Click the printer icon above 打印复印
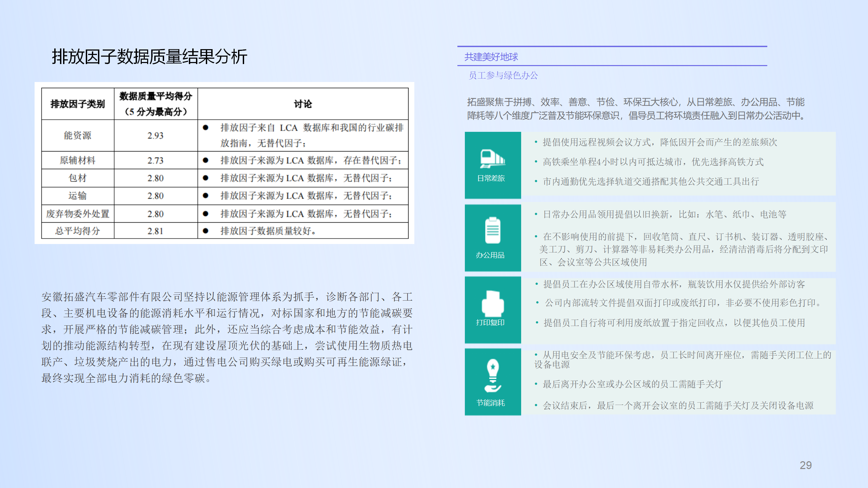The height and width of the screenshot is (488, 868). 493,303
